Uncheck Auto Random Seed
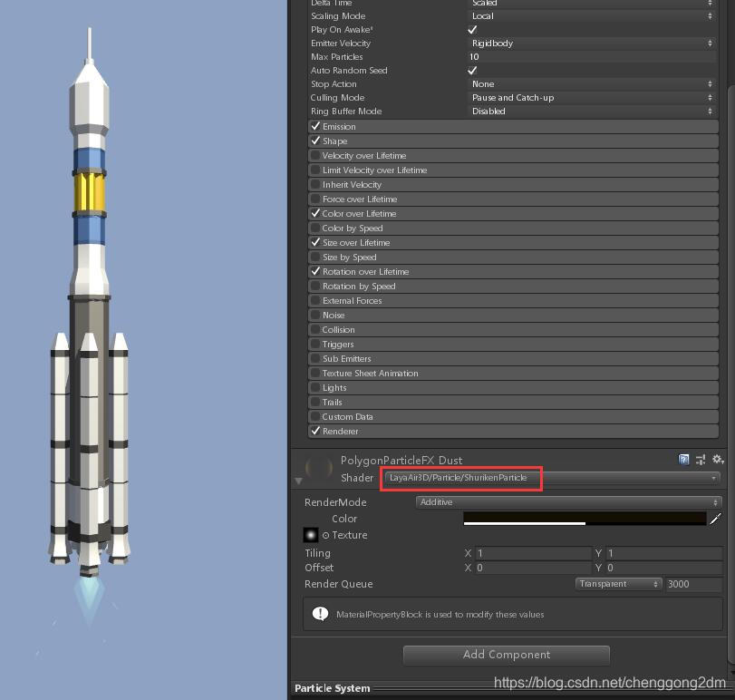The image size is (735, 700). [471, 70]
